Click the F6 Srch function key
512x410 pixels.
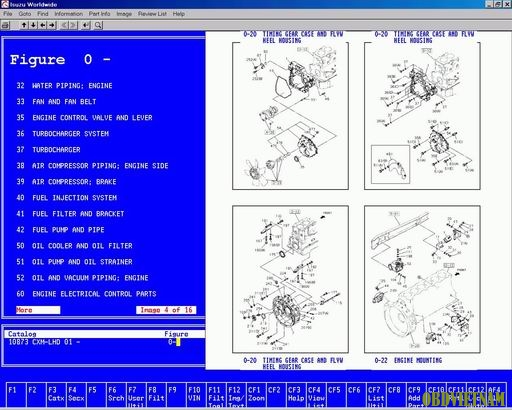116,395
